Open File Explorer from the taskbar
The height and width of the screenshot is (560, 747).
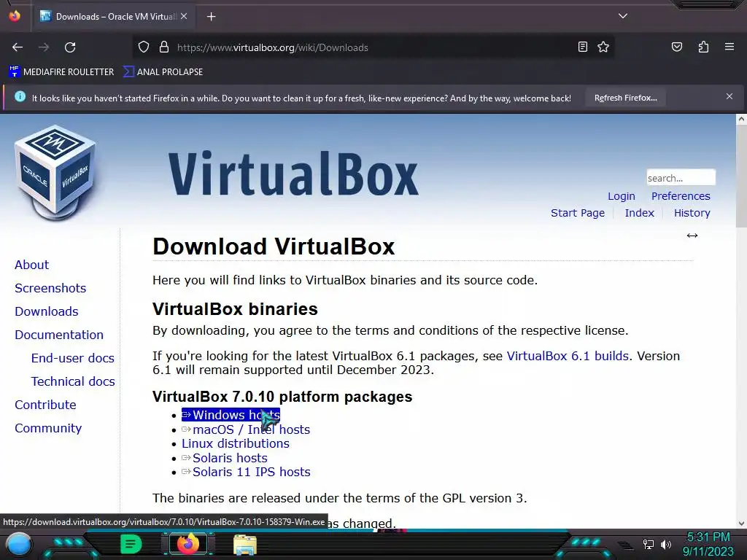click(x=245, y=544)
